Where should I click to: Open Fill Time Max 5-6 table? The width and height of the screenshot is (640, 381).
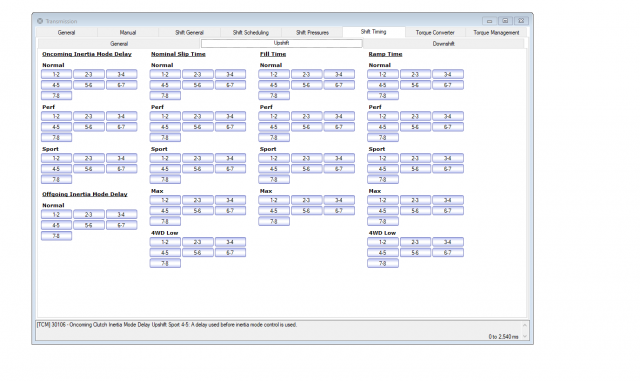click(306, 211)
